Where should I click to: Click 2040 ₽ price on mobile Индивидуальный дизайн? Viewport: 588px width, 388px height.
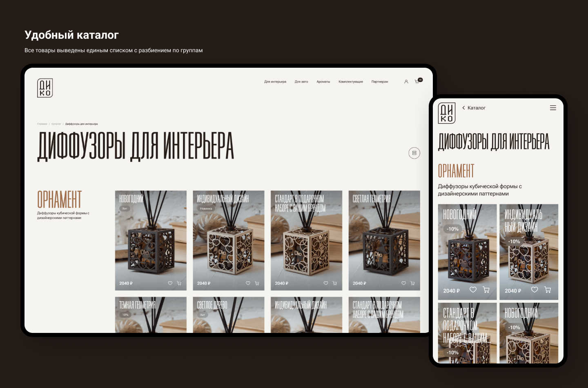pyautogui.click(x=513, y=291)
